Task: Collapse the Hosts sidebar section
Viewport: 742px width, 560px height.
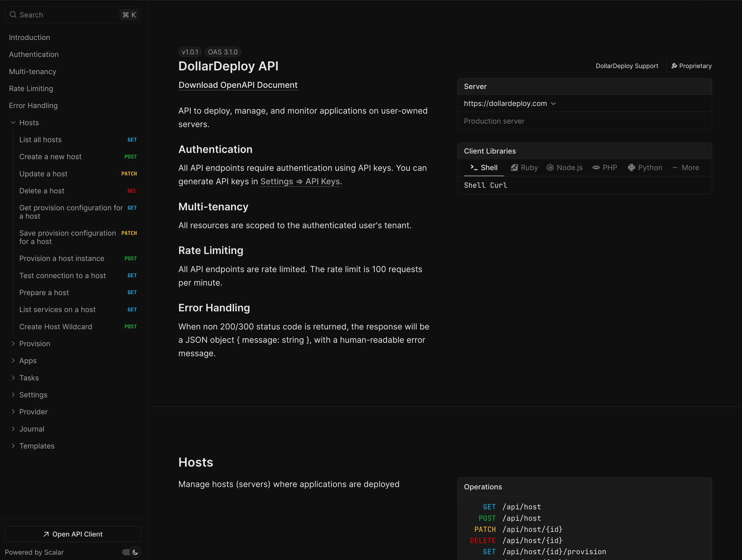Action: [x=13, y=123]
